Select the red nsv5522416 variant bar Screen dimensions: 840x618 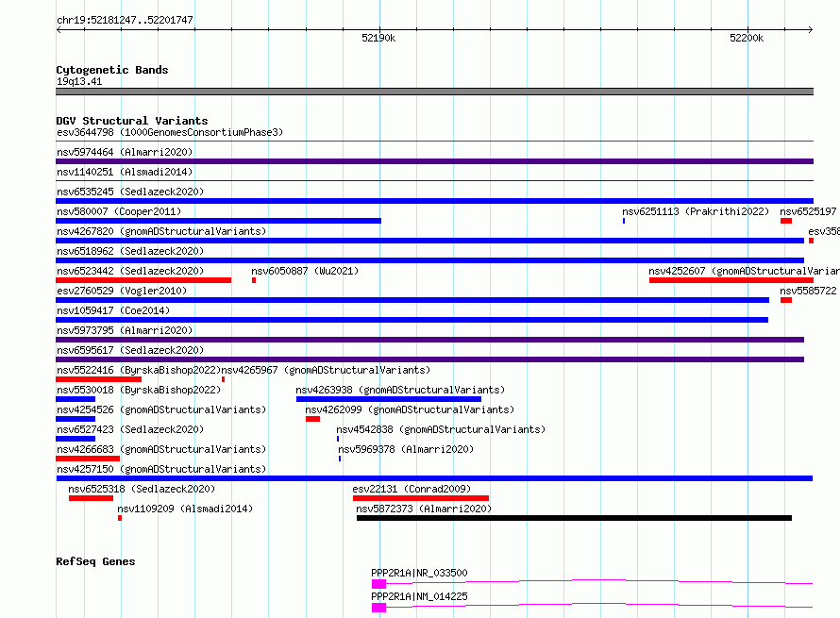pos(98,379)
